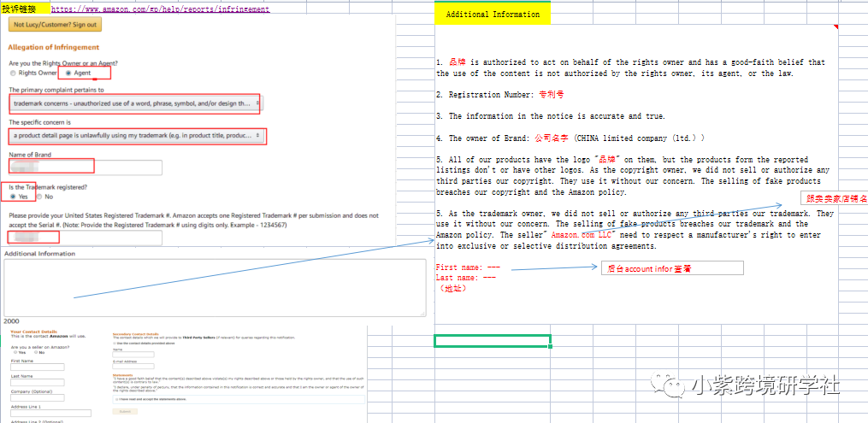Click the 'First name: ---' red text
Screen dimensions: 868x423
coord(468,267)
